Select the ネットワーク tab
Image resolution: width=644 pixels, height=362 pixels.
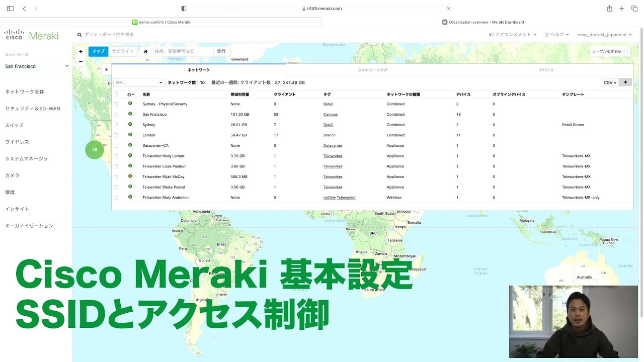point(199,70)
